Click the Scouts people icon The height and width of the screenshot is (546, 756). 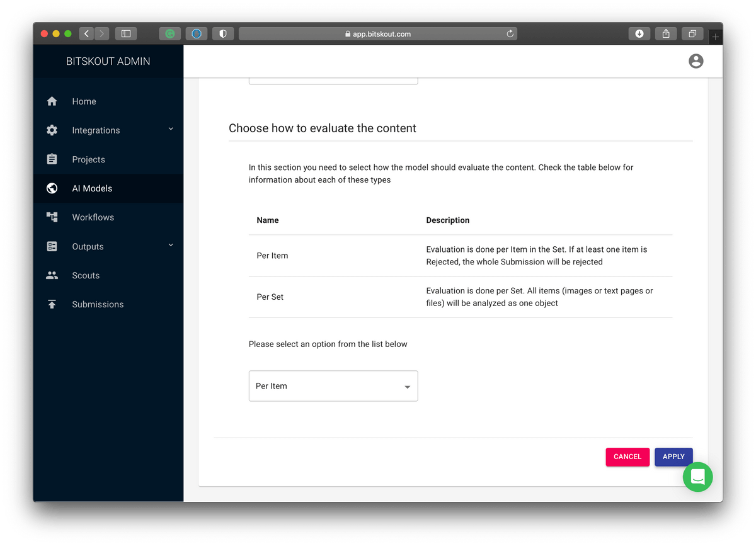coord(52,275)
